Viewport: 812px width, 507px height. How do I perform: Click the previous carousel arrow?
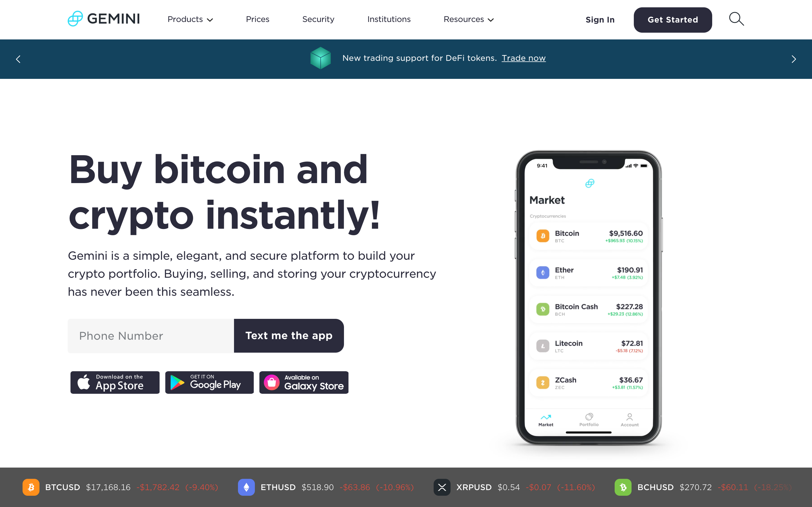point(18,59)
